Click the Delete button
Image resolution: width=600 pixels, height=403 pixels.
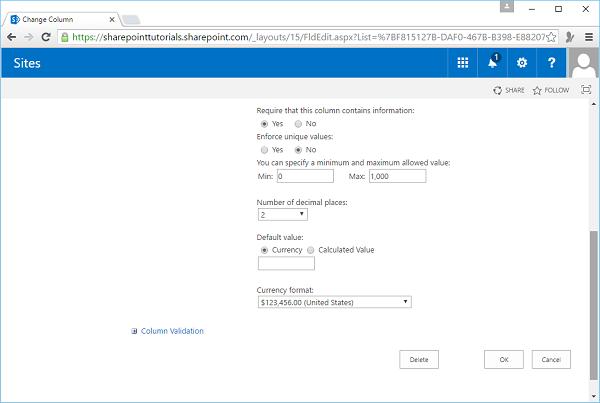tap(418, 359)
